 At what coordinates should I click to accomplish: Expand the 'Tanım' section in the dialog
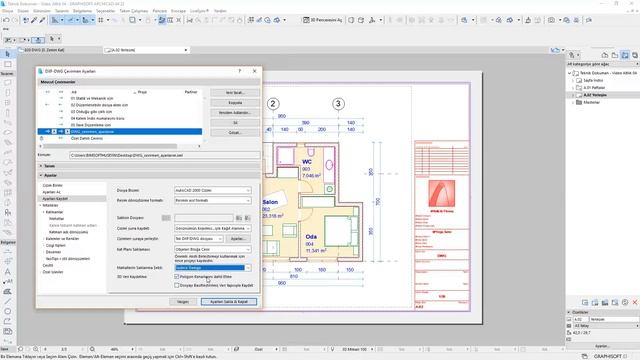pyautogui.click(x=41, y=166)
